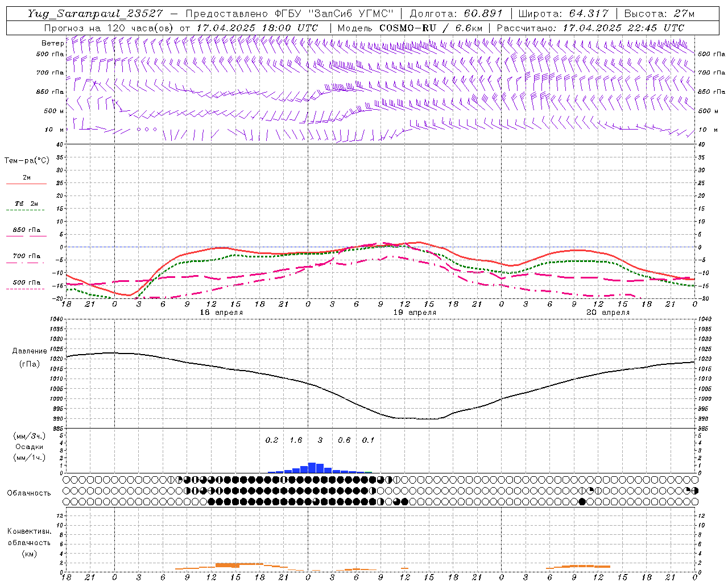Select the 850 гПа temperature legend entry
The width and height of the screenshot is (728, 582).
(26, 230)
